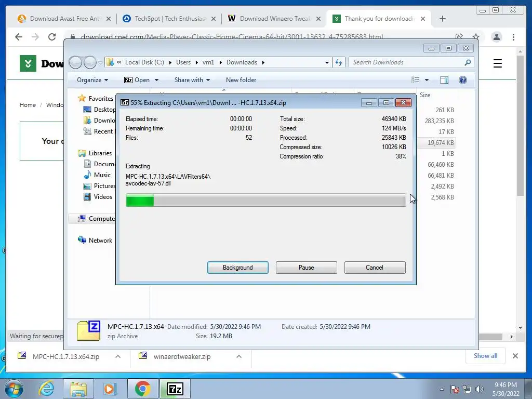The height and width of the screenshot is (399, 532).
Task: Open winaerotweaker.zip download options chevron
Action: 239,356
